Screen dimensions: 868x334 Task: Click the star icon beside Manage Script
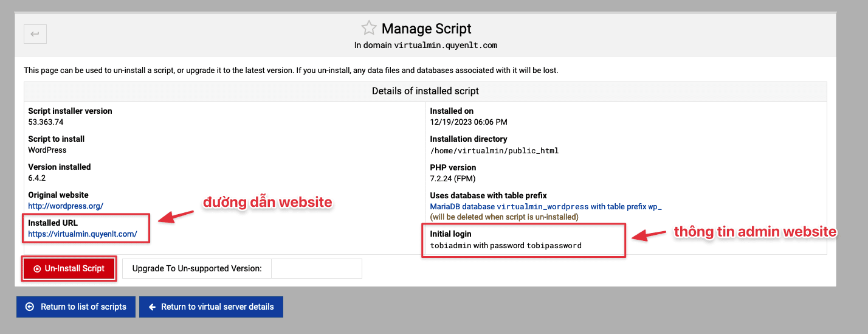(x=368, y=28)
